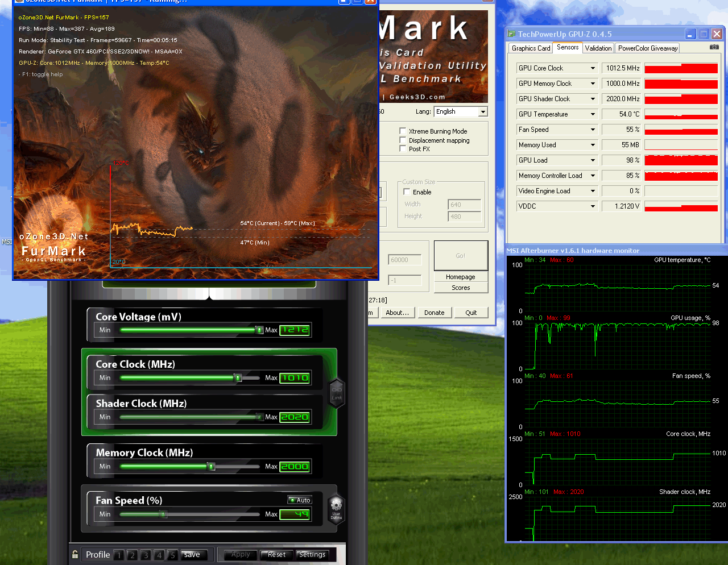The height and width of the screenshot is (565, 728).
Task: Open the PowerColor Giveaway tab
Action: [x=648, y=48]
